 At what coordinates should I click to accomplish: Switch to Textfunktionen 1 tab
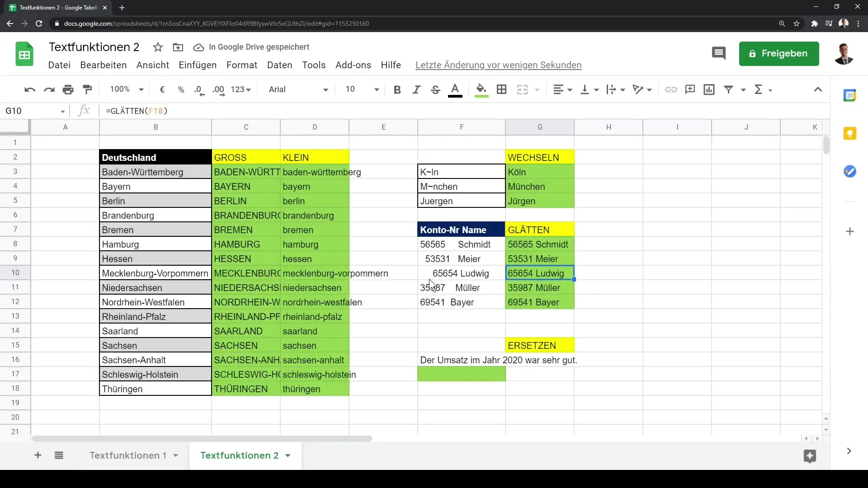pyautogui.click(x=128, y=455)
